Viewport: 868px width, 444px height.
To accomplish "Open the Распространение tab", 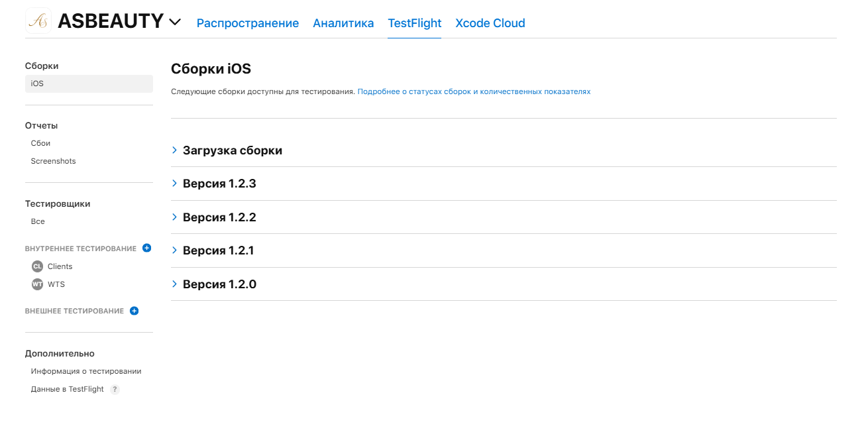I will (x=248, y=23).
